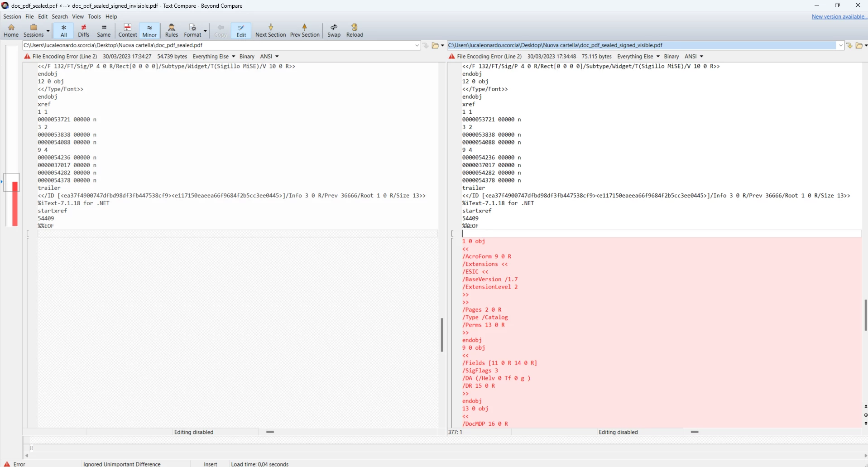Open the Edit menu
This screenshot has width=868, height=467.
[43, 17]
